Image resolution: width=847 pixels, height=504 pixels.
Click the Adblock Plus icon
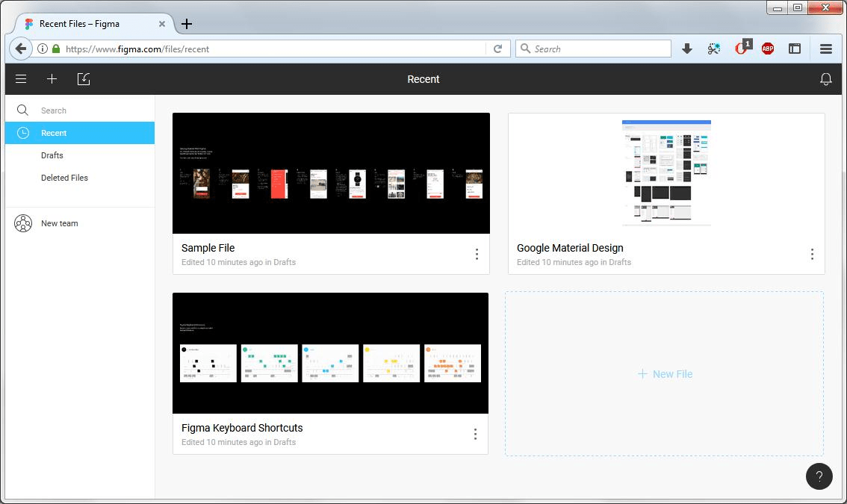point(768,49)
